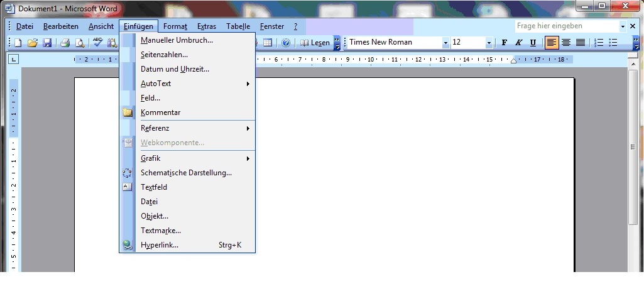Expand the AutoText submenu
This screenshot has width=644, height=289.
tap(187, 84)
